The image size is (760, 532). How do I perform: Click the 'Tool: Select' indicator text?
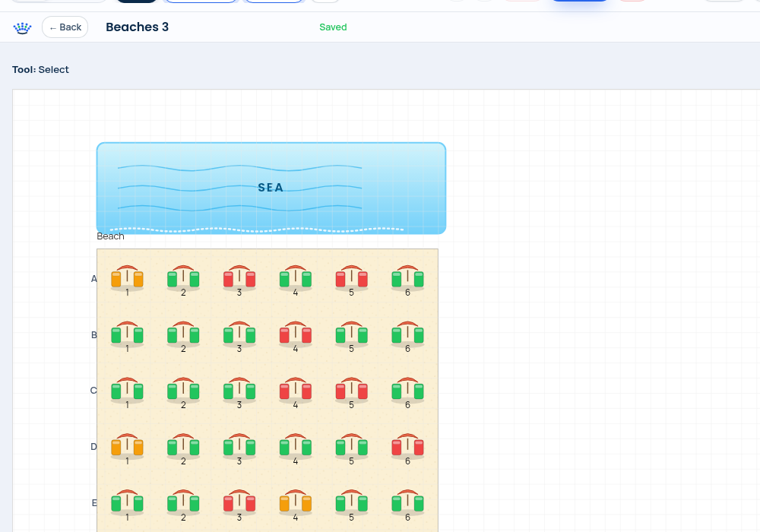(x=41, y=69)
